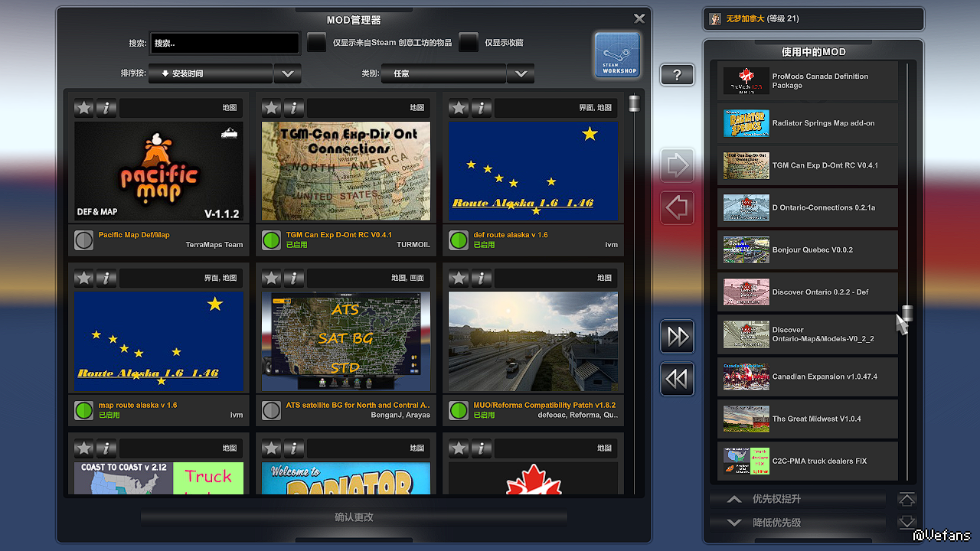Show info for Coast to Coast mod
Image resolution: width=980 pixels, height=551 pixels.
[x=106, y=448]
